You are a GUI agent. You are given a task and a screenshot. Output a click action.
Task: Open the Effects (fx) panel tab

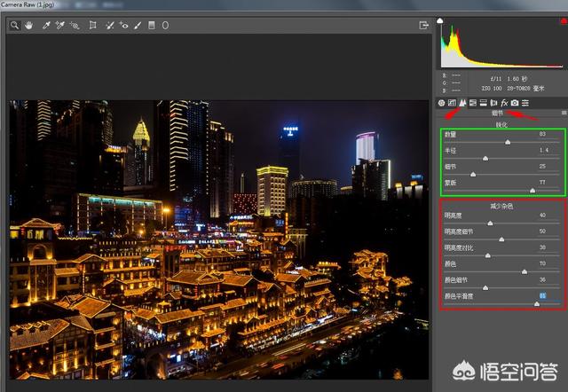pyautogui.click(x=504, y=103)
